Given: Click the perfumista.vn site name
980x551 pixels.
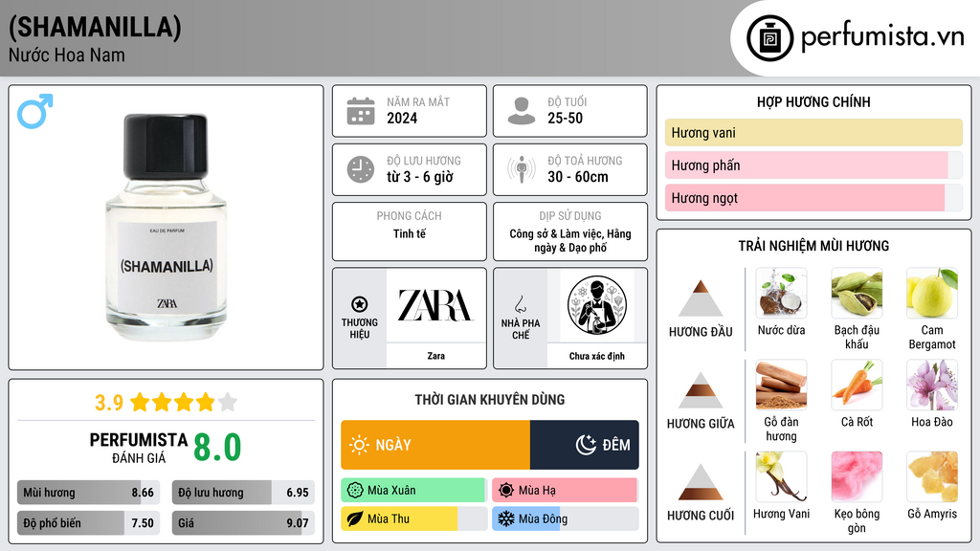Looking at the screenshot, I should pyautogui.click(x=882, y=37).
